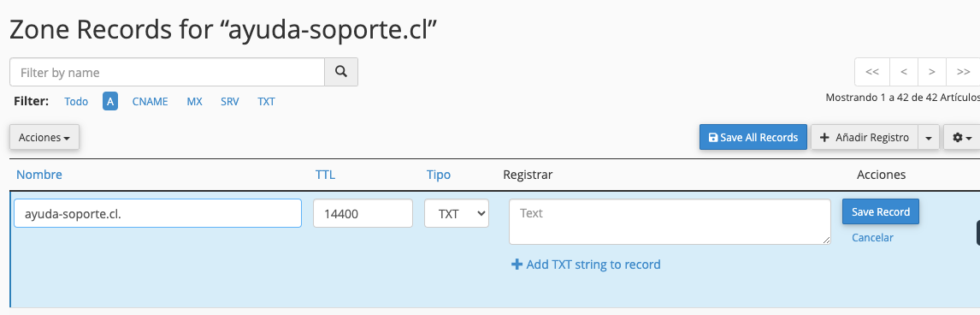This screenshot has width=980, height=315.
Task: Open the gear settings dropdown
Action: click(962, 138)
